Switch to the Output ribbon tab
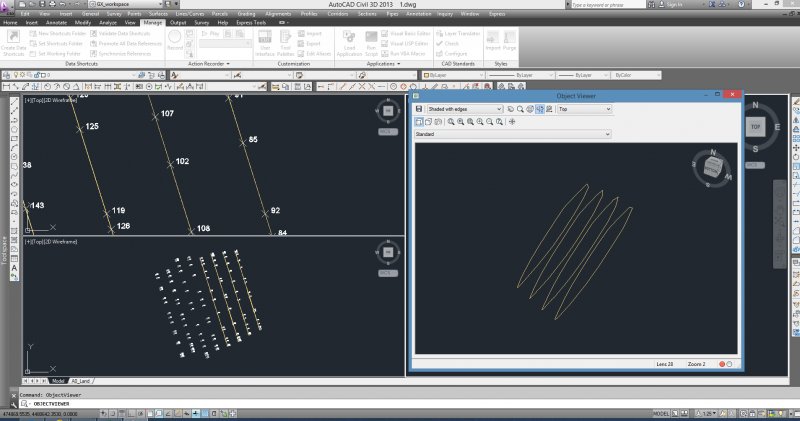This screenshot has height=421, width=800. coord(178,22)
